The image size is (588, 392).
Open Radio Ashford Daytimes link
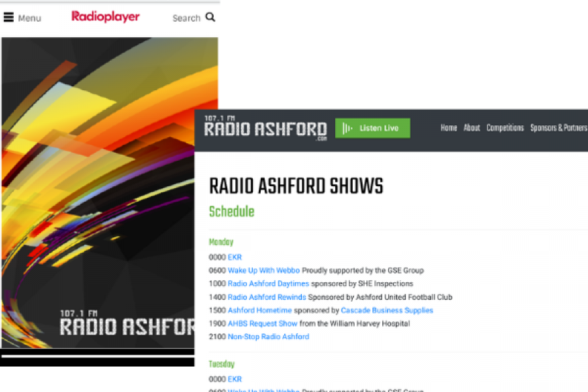click(268, 284)
